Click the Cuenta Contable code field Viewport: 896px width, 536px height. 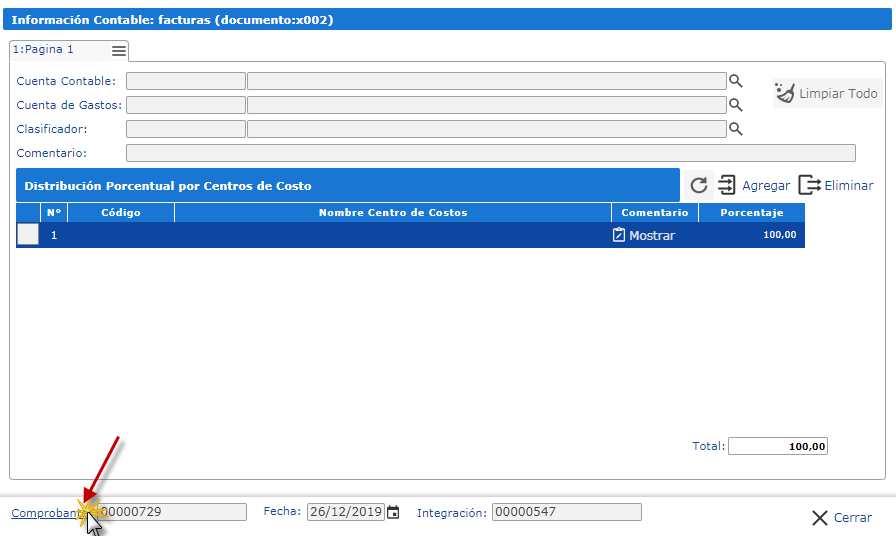185,81
